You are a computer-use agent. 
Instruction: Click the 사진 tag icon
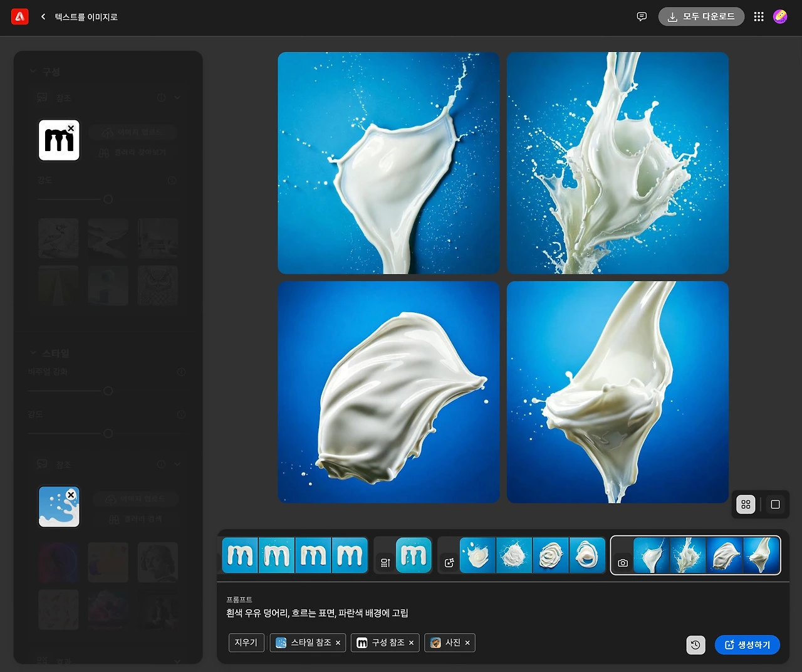pos(435,643)
